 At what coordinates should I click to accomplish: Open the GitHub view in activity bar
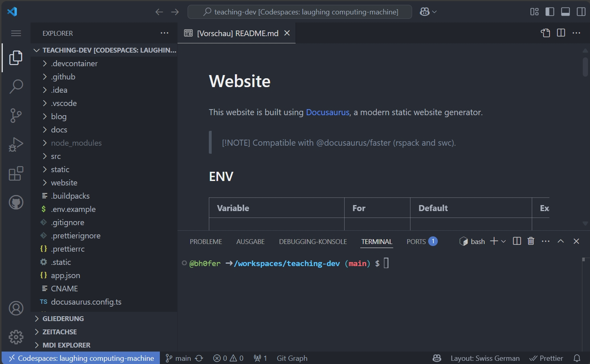[16, 203]
